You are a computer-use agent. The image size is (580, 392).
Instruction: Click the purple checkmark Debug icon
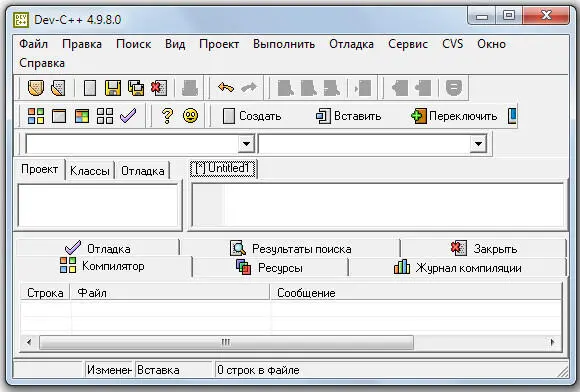tap(128, 116)
